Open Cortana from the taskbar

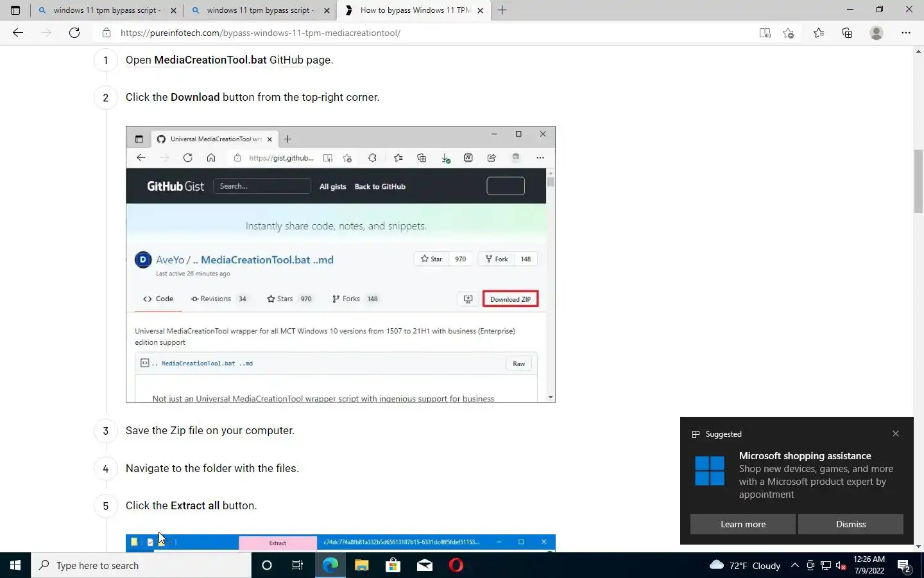click(x=267, y=565)
